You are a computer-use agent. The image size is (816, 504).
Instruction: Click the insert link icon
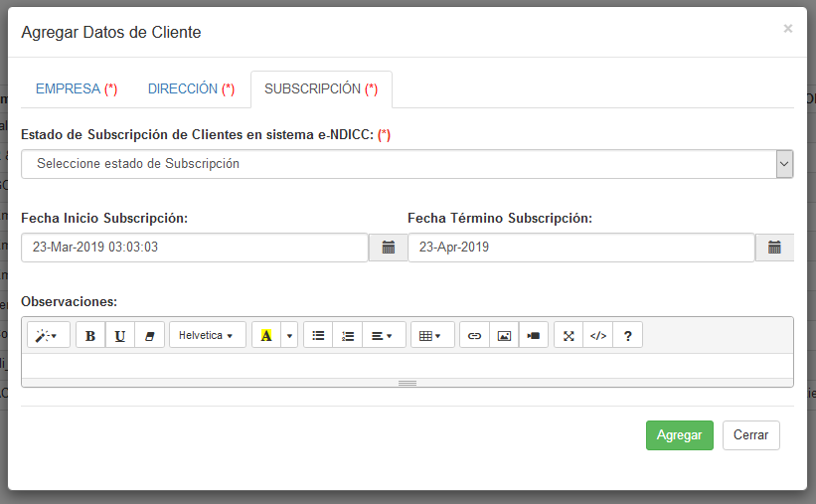[474, 336]
